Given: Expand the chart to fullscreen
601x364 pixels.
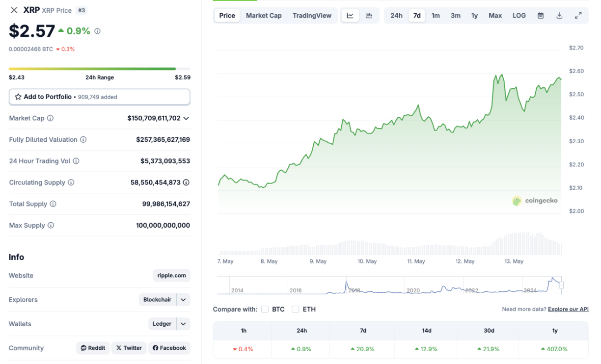Looking at the screenshot, I should pyautogui.click(x=578, y=15).
